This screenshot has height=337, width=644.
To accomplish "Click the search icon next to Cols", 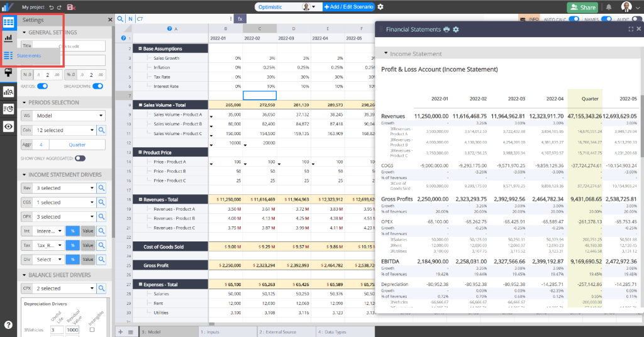I will (x=101, y=130).
